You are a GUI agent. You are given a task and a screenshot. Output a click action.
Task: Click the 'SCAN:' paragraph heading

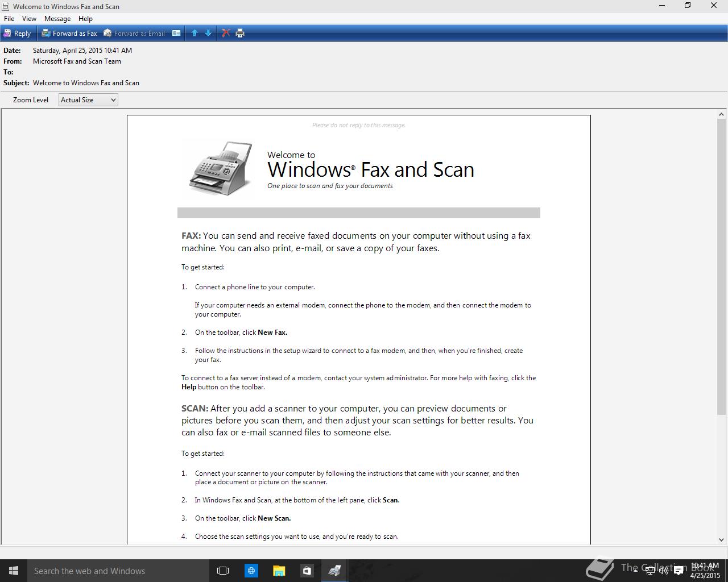(195, 409)
